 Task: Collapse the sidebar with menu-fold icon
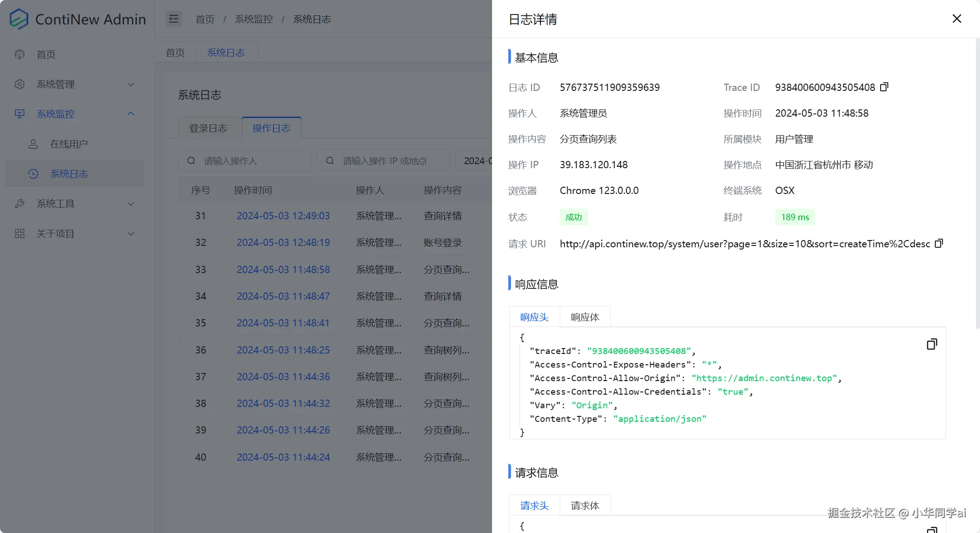tap(173, 19)
